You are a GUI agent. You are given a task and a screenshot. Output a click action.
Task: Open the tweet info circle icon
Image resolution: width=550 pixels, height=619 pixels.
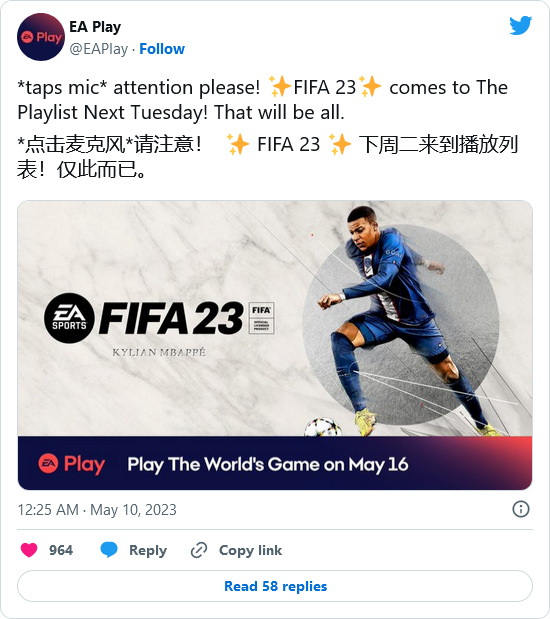[521, 509]
